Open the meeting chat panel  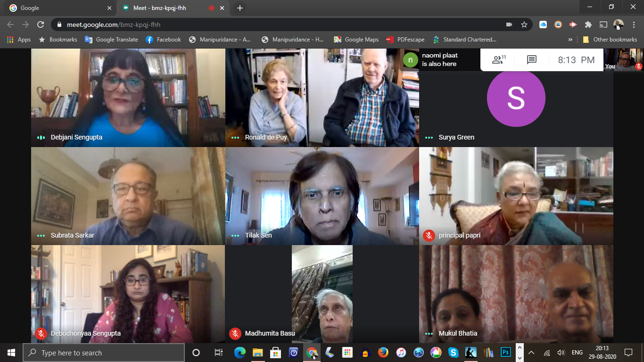coord(532,60)
